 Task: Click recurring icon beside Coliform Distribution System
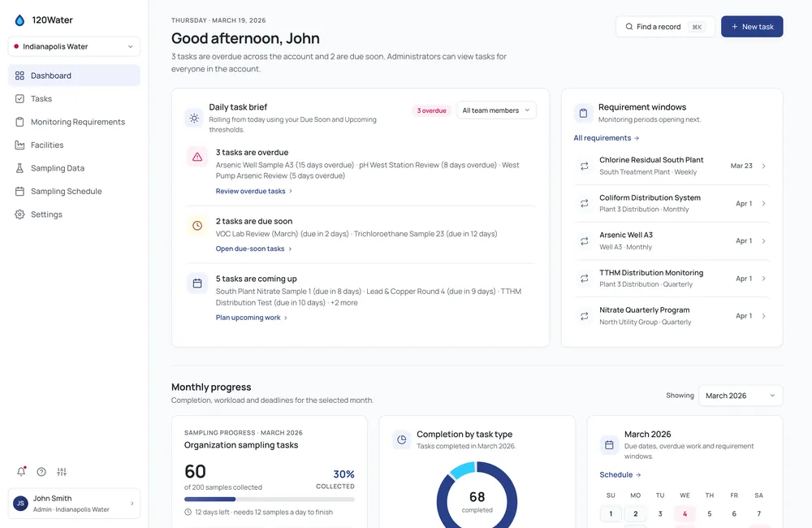pyautogui.click(x=584, y=204)
